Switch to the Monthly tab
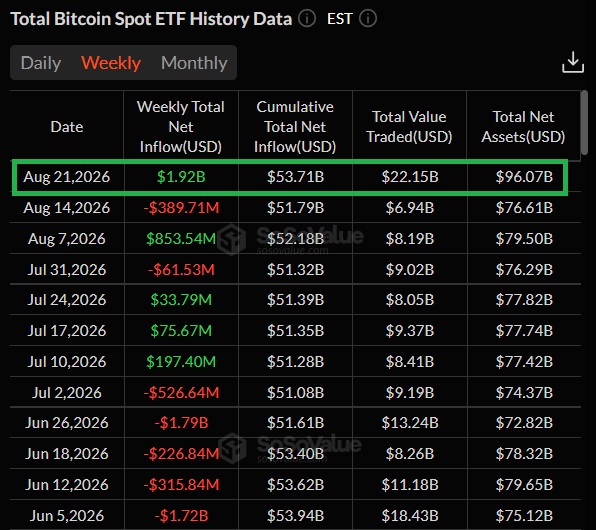 (x=194, y=63)
